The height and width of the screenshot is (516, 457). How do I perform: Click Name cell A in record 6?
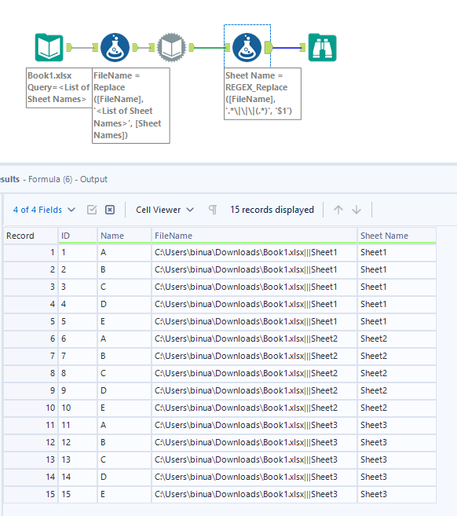pos(124,339)
